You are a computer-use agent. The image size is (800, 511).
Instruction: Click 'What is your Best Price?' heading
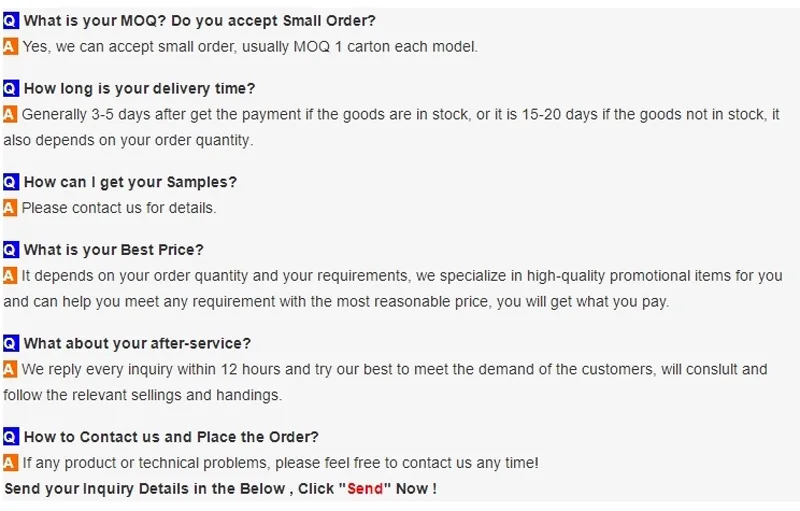pos(113,250)
